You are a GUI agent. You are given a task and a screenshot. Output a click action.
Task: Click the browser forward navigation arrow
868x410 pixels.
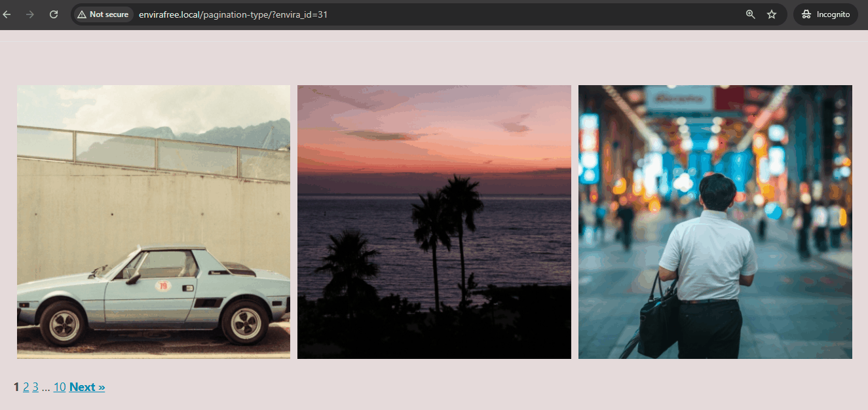[x=29, y=14]
